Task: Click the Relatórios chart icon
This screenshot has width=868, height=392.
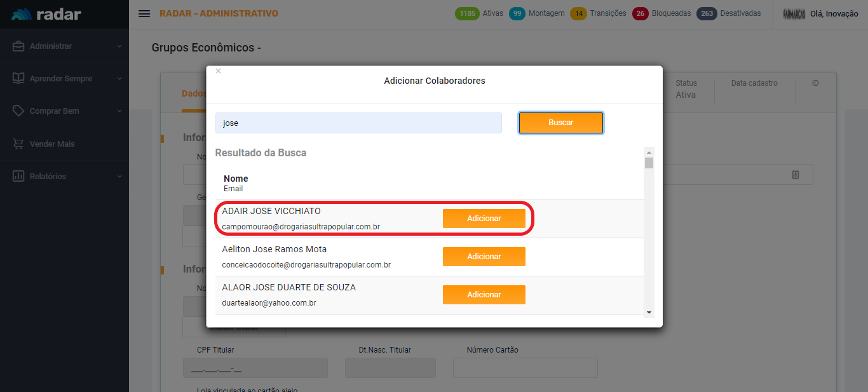Action: pos(18,177)
